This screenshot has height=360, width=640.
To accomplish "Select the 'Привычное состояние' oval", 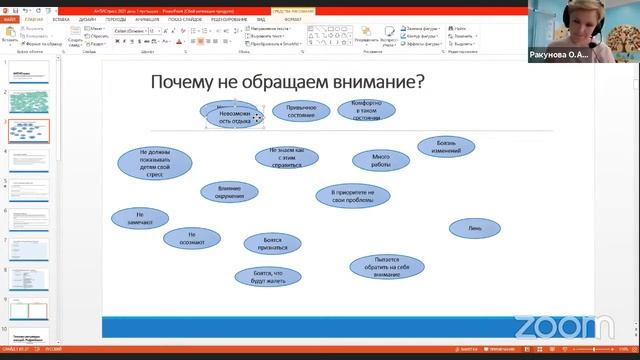I will [x=301, y=111].
